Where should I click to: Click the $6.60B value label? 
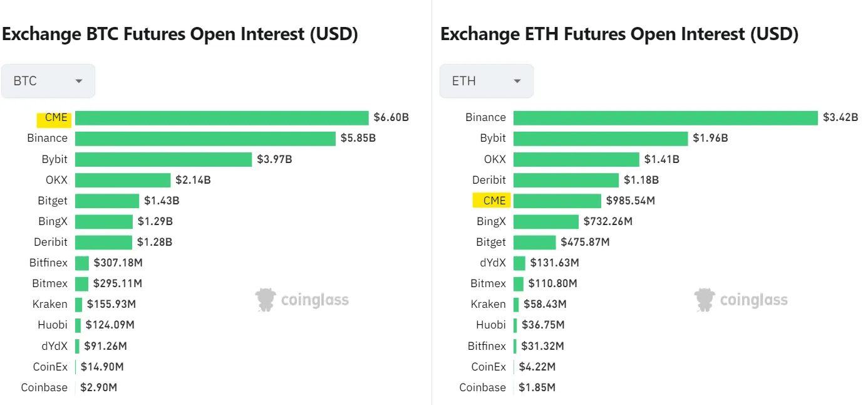click(391, 117)
